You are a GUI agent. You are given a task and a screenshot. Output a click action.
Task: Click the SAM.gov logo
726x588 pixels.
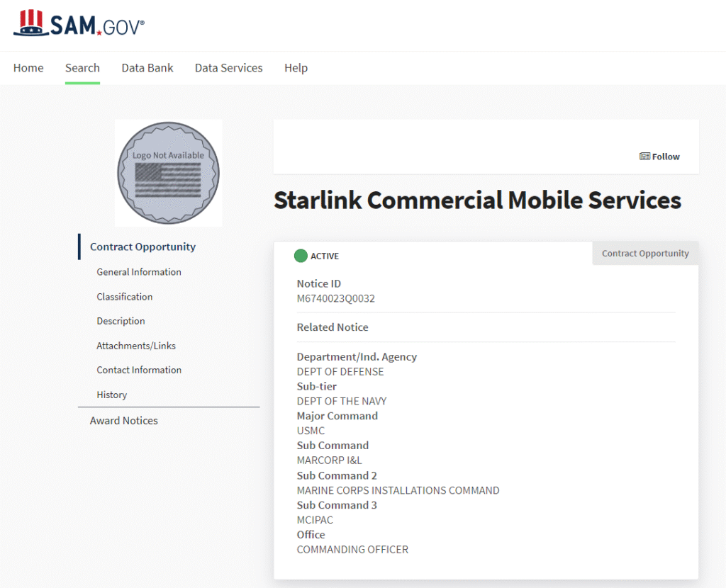(x=79, y=24)
